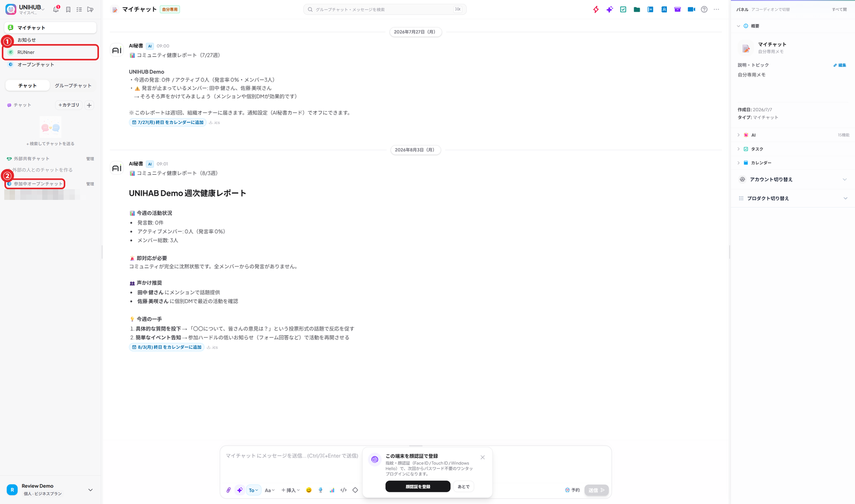This screenshot has width=855, height=504.
Task: Open オープンチャット in the sidebar
Action: coord(51,65)
